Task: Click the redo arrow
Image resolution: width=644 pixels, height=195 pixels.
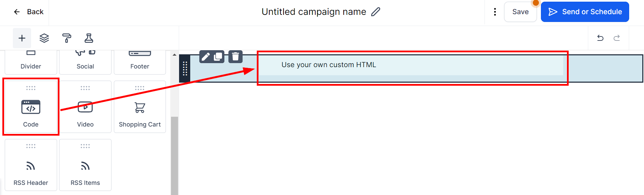Action: point(617,38)
